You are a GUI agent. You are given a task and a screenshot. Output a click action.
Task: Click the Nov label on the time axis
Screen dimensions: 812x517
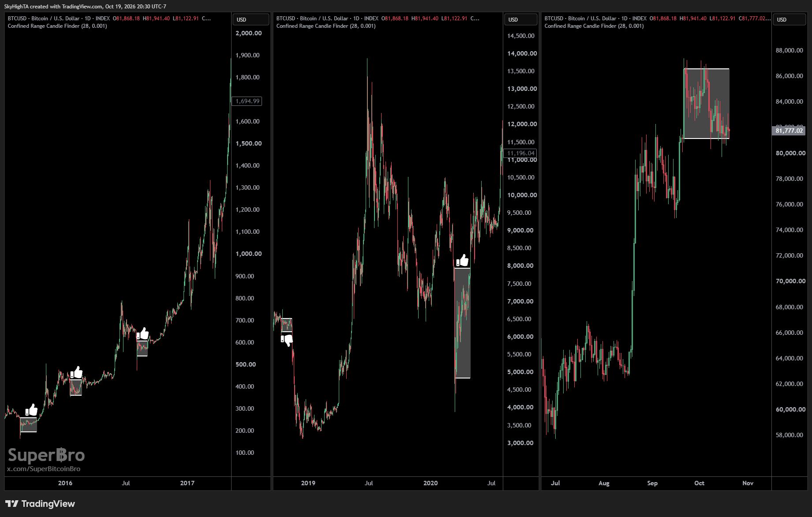click(x=748, y=483)
